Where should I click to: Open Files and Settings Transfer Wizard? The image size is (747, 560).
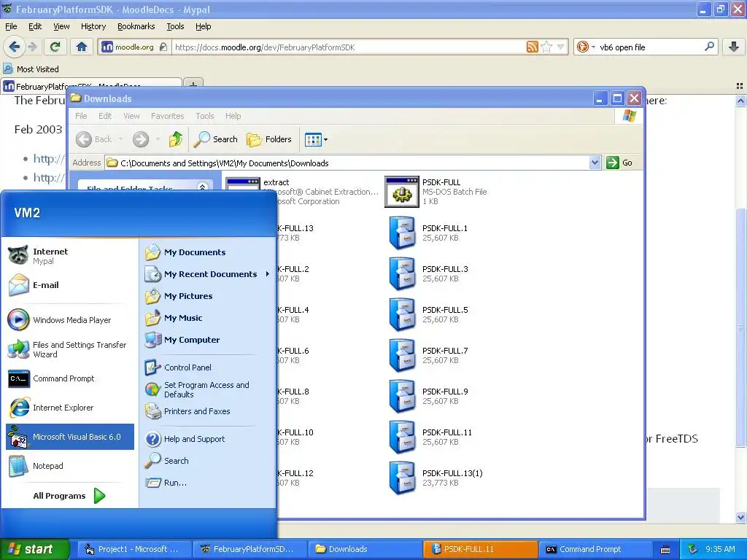[69, 349]
